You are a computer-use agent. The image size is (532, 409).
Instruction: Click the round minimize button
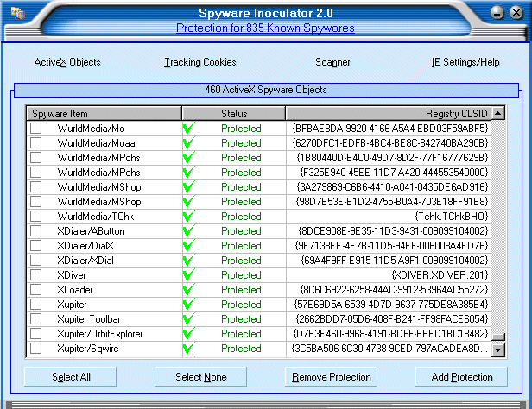pos(497,13)
